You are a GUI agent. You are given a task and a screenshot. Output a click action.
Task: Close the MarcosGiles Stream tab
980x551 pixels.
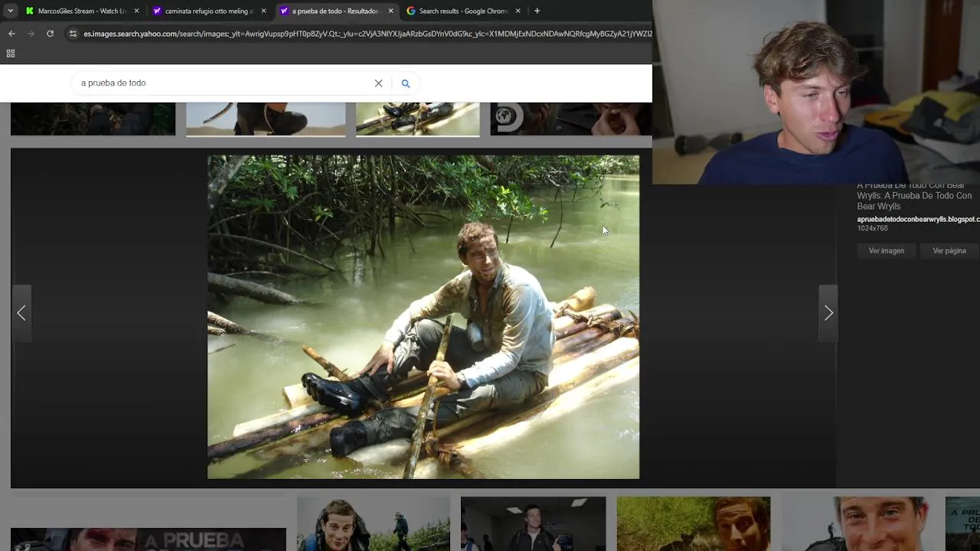click(x=136, y=11)
